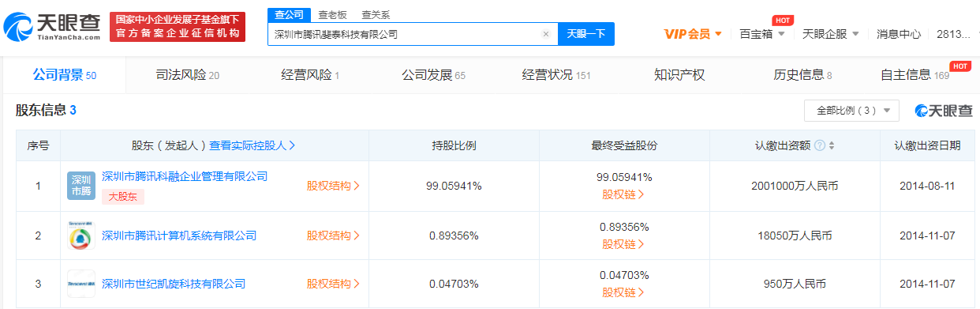980x309 pixels.
Task: Open the 百宝箱 dropdown menu
Action: point(762,34)
